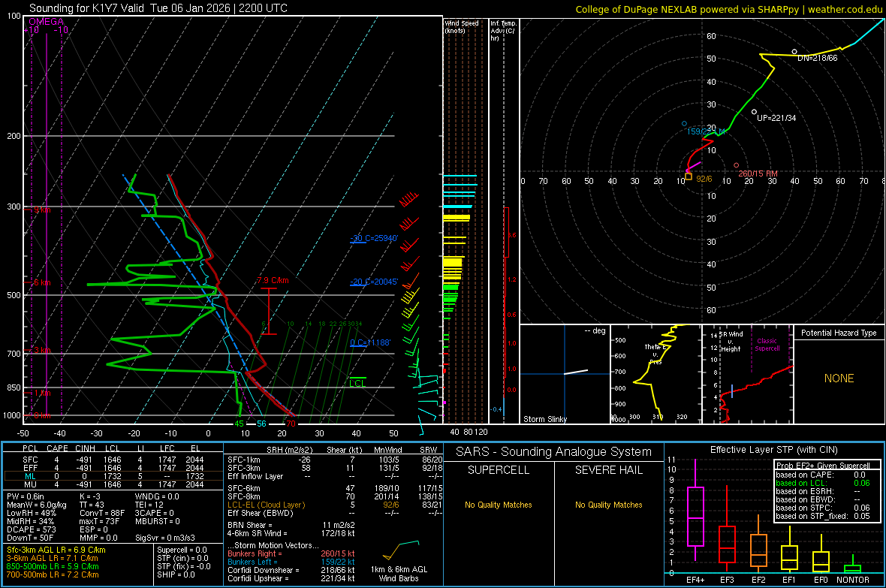The width and height of the screenshot is (886, 588).
Task: Click the sounding title for K1Y7
Action: tap(158, 8)
